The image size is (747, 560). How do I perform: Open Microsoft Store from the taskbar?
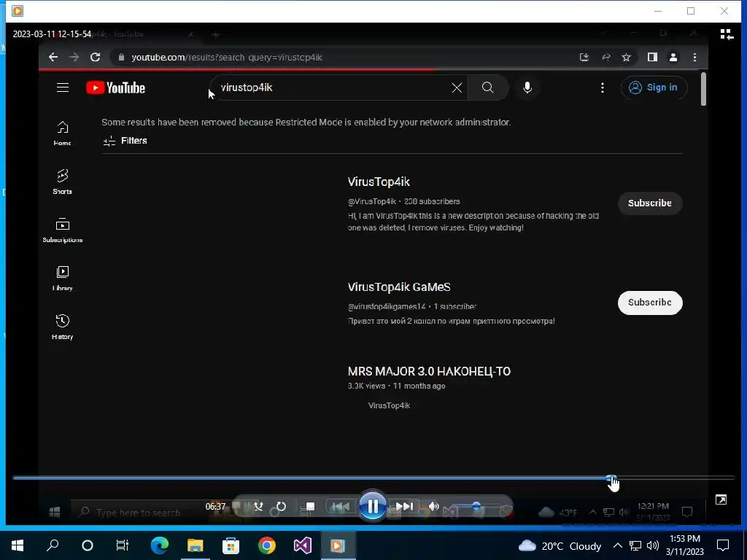pos(231,545)
